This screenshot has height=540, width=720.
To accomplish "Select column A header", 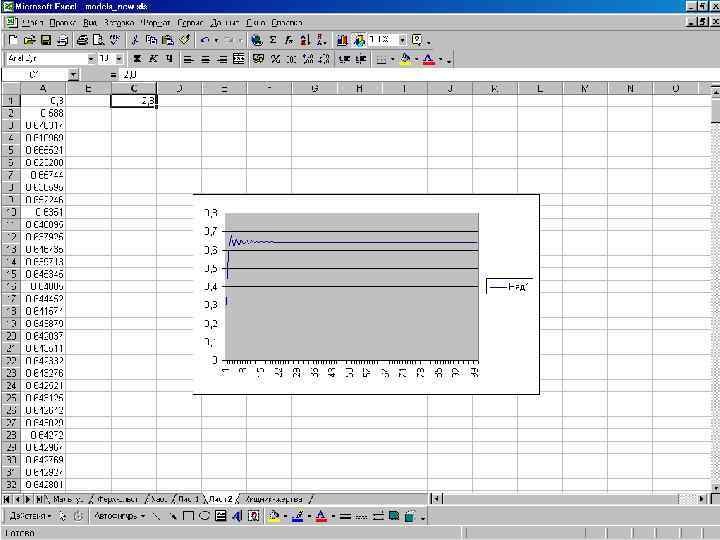I will pos(43,88).
